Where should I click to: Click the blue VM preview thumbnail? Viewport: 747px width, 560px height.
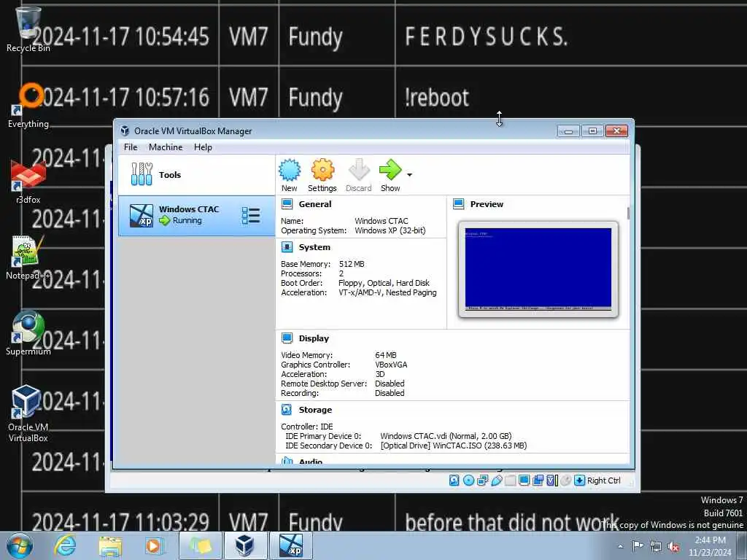538,269
